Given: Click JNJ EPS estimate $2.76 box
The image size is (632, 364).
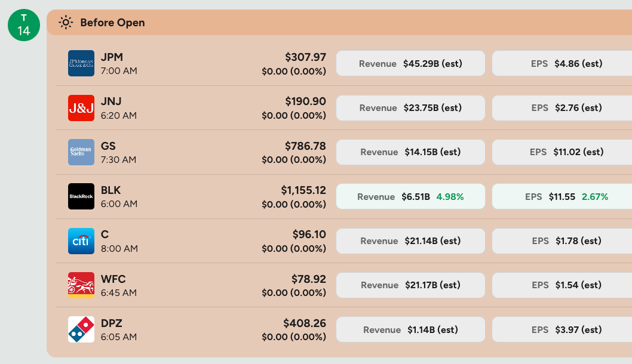Looking at the screenshot, I should pos(562,108).
